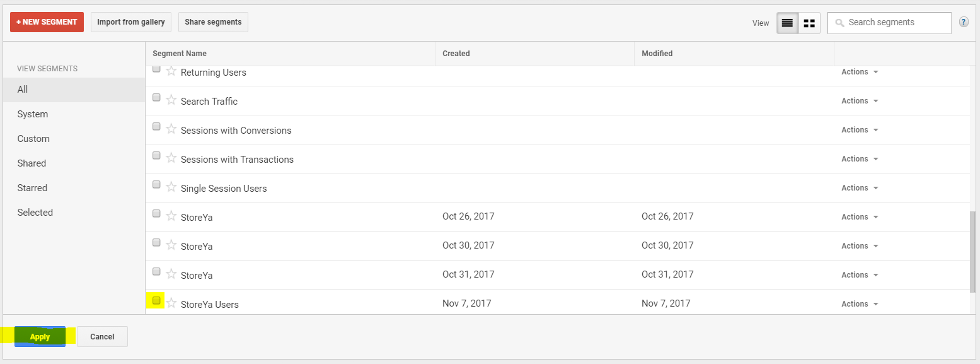Check the StoreYa Users segment checkbox

[156, 300]
